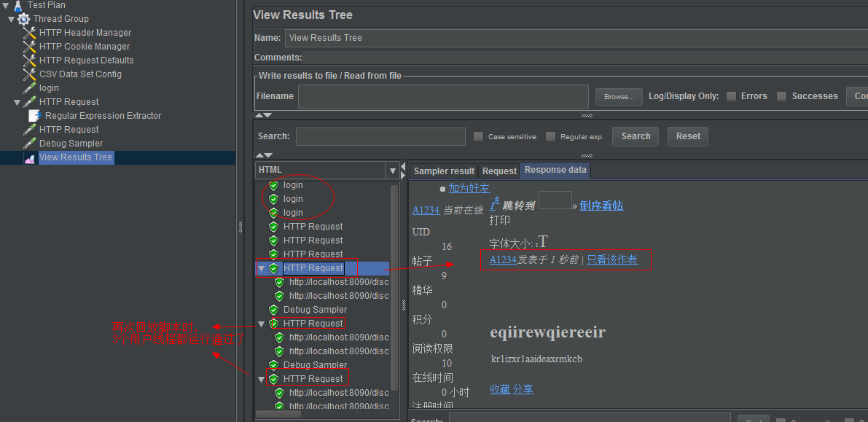Click the green shield of the first Debug Sampler result

point(273,310)
